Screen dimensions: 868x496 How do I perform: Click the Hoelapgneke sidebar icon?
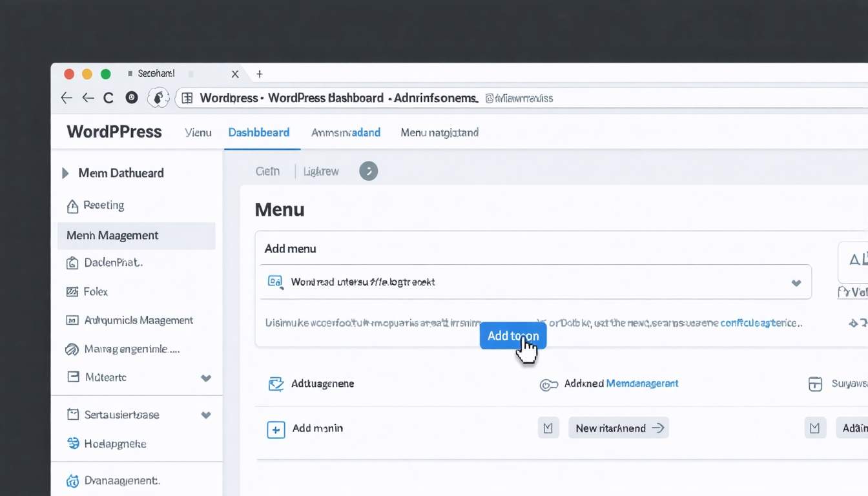pyautogui.click(x=73, y=444)
